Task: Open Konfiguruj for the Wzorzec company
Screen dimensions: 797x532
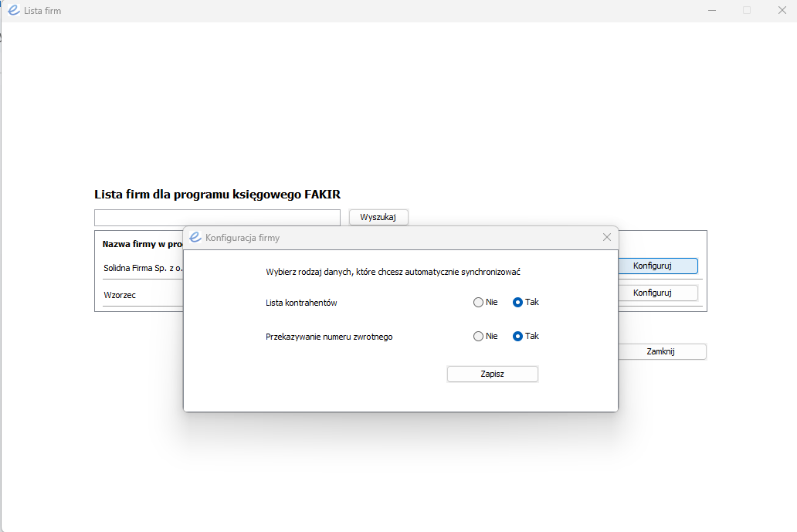Action: 658,293
